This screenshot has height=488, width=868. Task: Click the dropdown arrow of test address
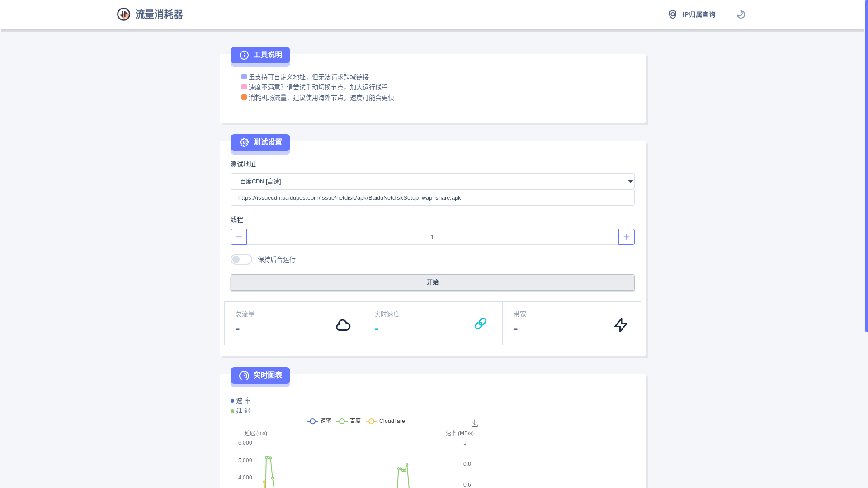(630, 181)
